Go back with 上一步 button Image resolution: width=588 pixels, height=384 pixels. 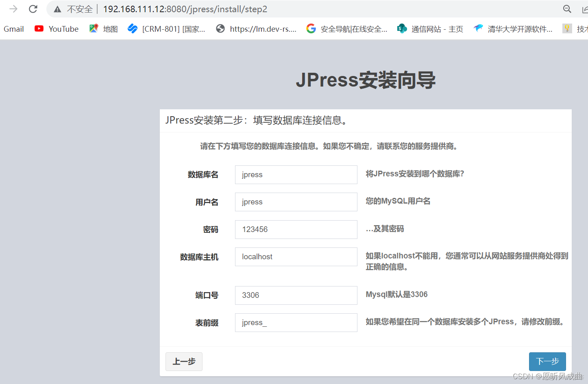point(184,362)
